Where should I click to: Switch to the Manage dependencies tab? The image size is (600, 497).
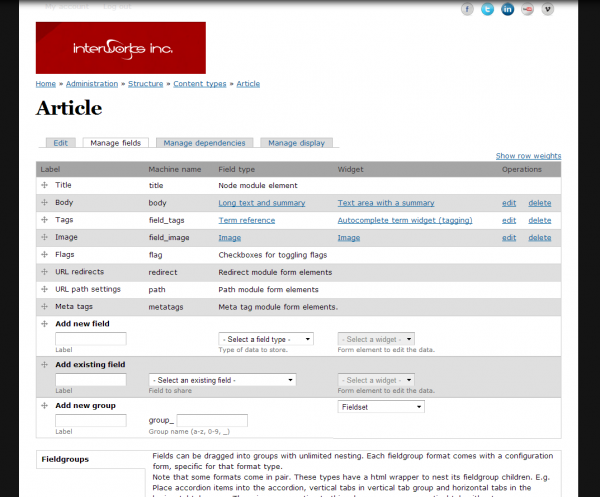click(x=204, y=143)
